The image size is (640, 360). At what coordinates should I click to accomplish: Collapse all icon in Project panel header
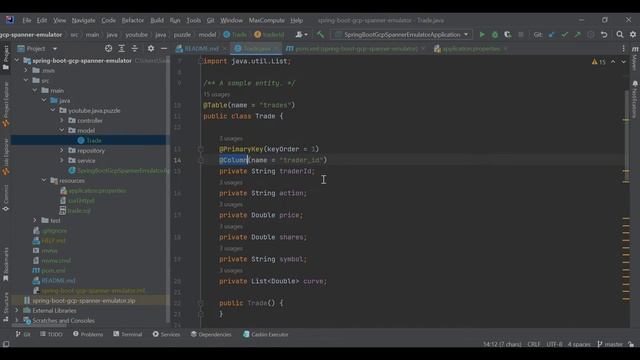(x=135, y=49)
